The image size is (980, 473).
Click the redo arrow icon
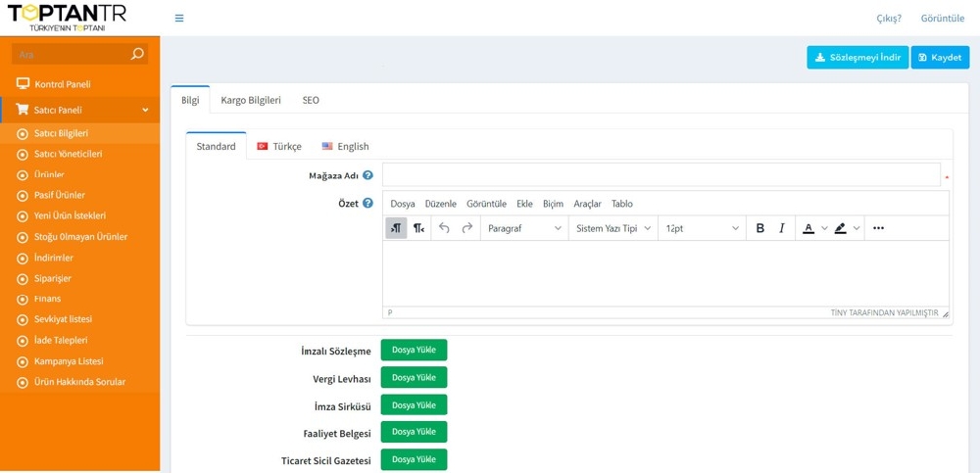[x=467, y=228]
